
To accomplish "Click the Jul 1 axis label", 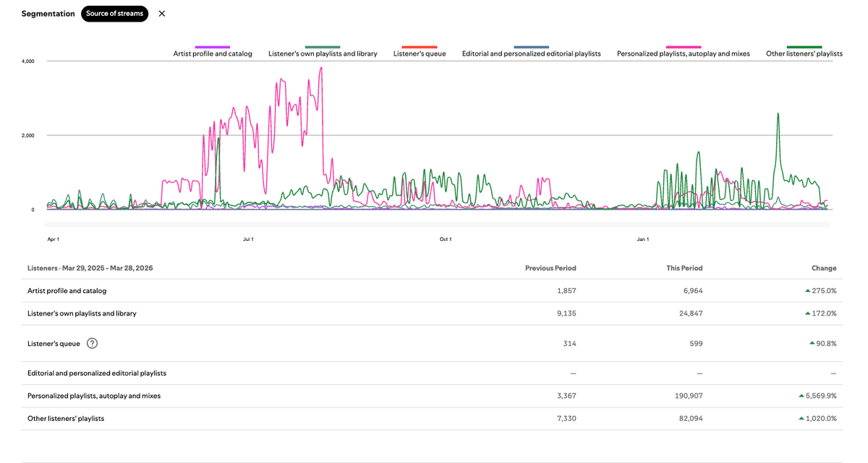I will pos(248,239).
